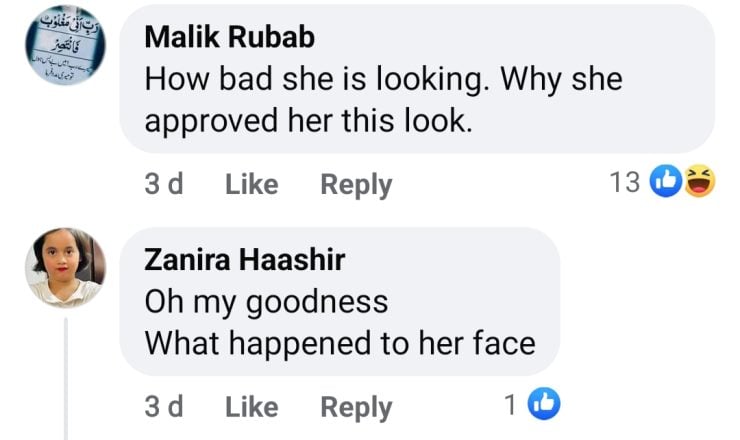Open Zanira Haashir's profile picture

click(65, 267)
